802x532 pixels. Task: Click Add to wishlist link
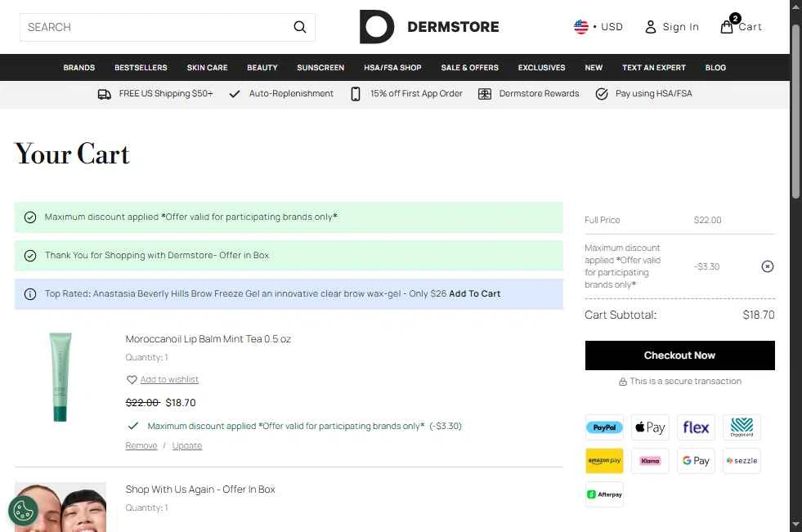tap(169, 380)
